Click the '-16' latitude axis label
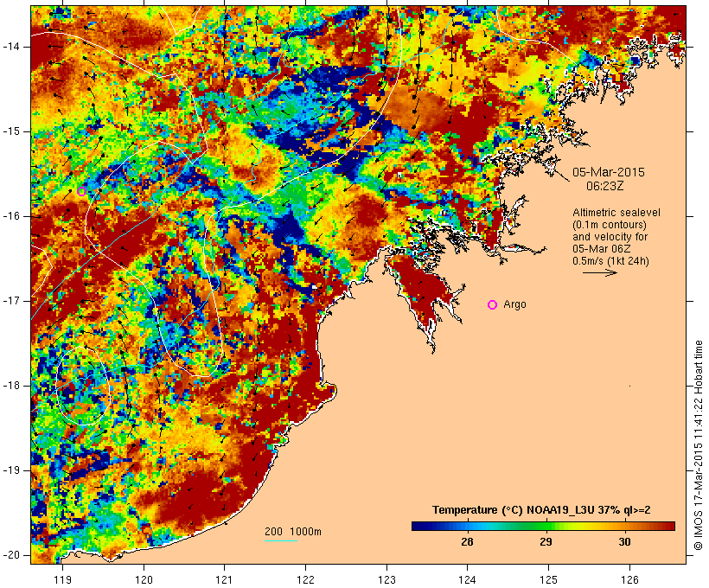709x588 pixels. point(11,216)
